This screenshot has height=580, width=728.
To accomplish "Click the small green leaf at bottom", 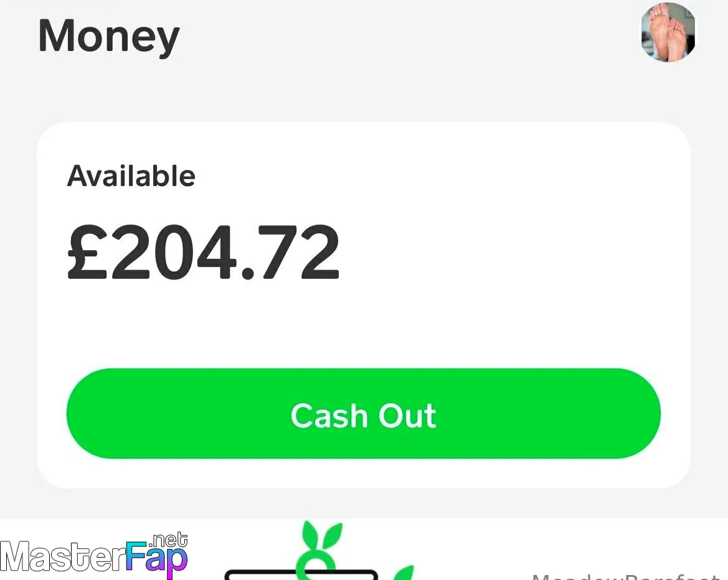I will coord(403,573).
